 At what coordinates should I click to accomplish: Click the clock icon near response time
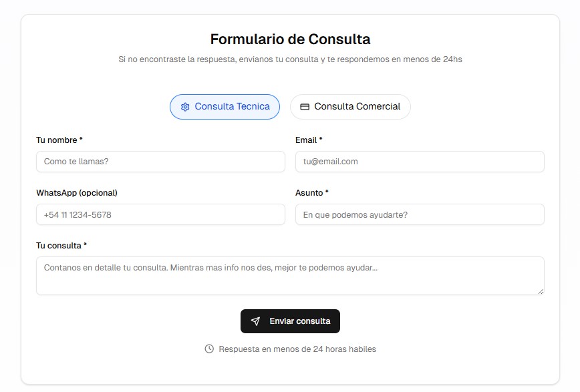click(209, 349)
